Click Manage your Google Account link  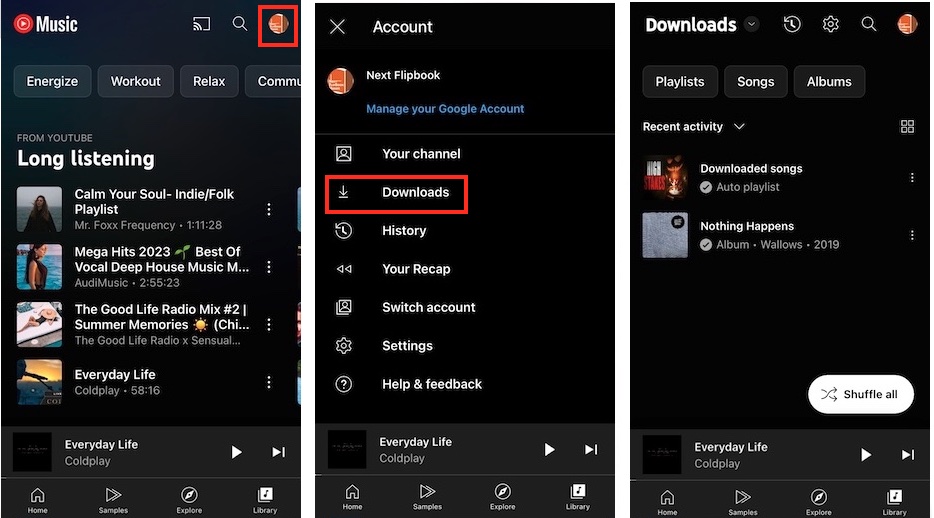coord(445,109)
